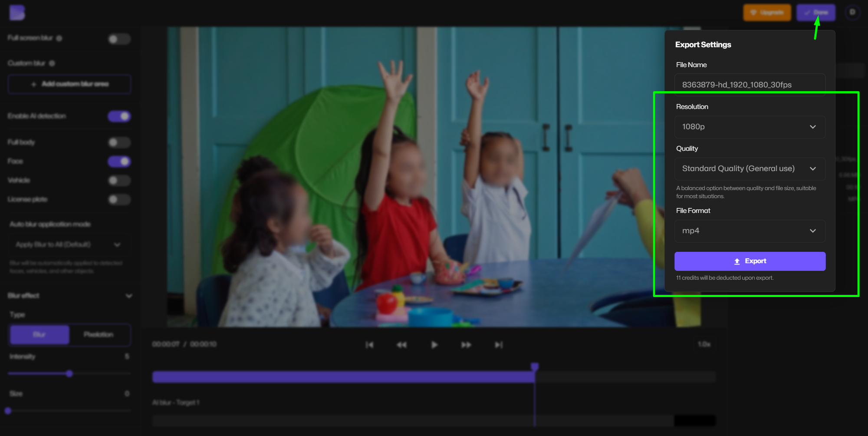Enable the License plate switch
The height and width of the screenshot is (436, 868).
[119, 200]
